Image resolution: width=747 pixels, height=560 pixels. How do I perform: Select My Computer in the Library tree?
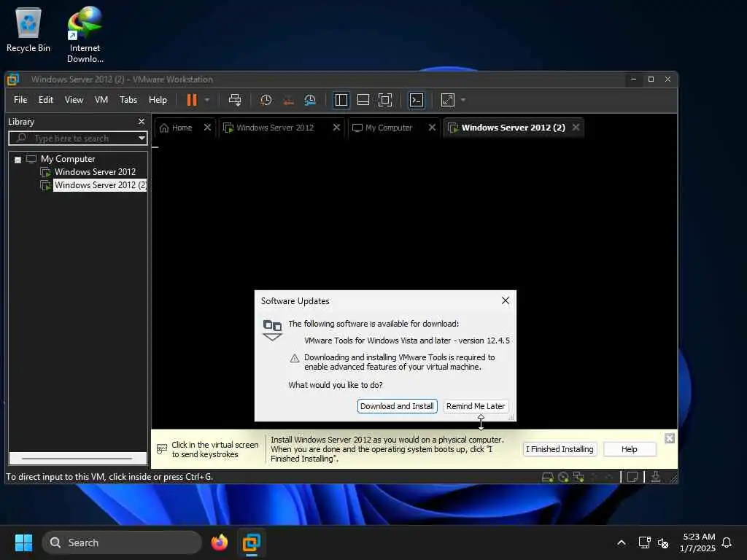pyautogui.click(x=68, y=159)
